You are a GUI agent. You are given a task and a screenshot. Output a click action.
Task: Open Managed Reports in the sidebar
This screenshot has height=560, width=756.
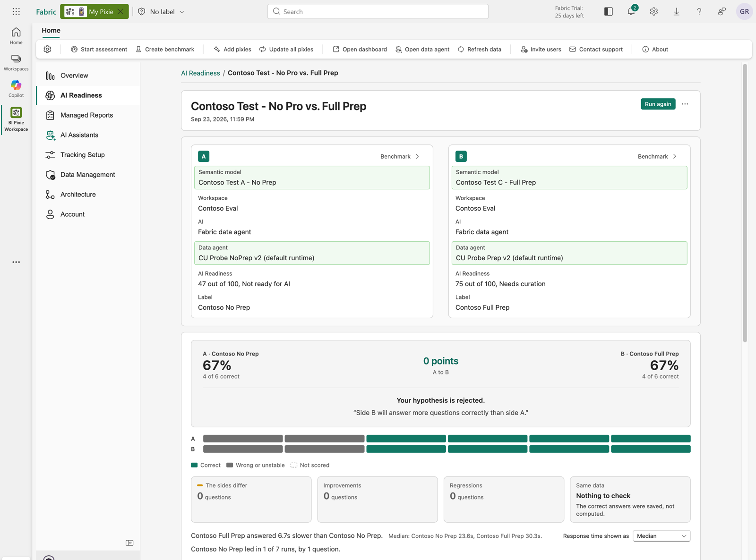(x=88, y=115)
